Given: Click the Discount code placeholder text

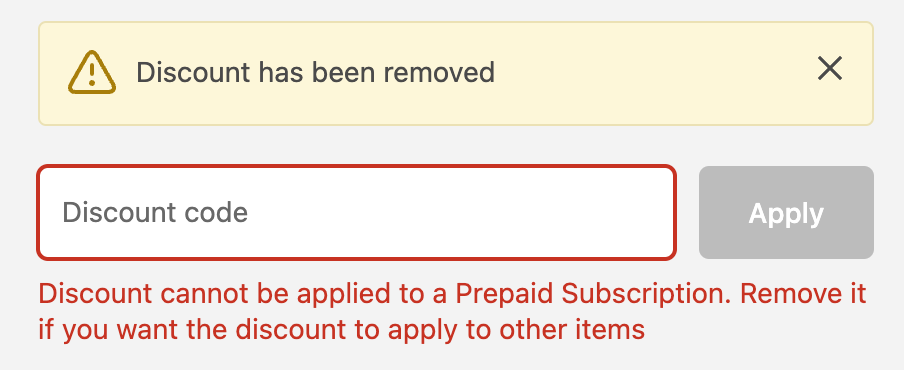Looking at the screenshot, I should point(155,213).
